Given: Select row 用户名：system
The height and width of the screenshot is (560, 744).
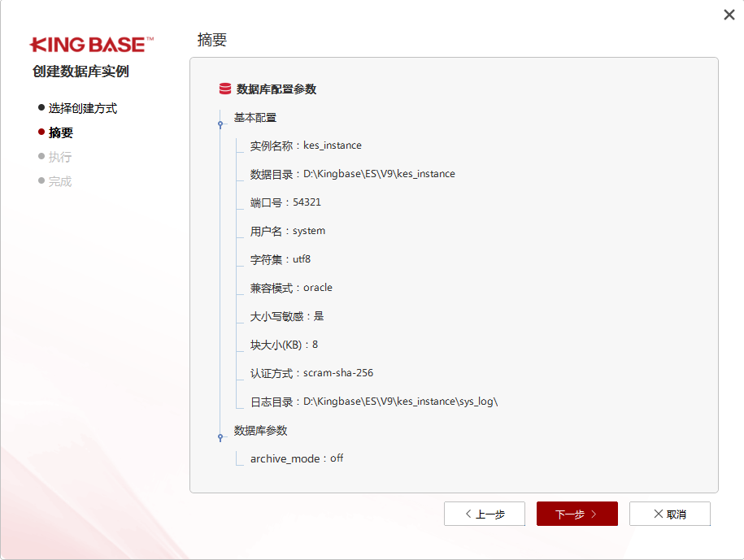Looking at the screenshot, I should 288,231.
